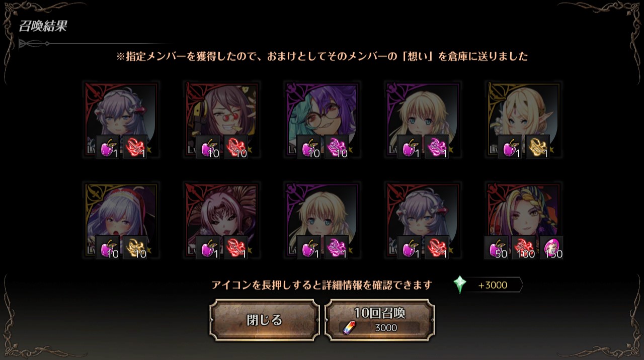The height and width of the screenshot is (360, 644).
Task: Open the purple-haired character wearing glasses
Action: point(322,121)
